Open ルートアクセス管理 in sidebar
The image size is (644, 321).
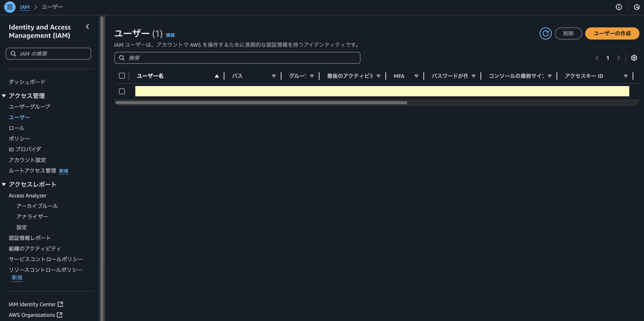click(32, 171)
